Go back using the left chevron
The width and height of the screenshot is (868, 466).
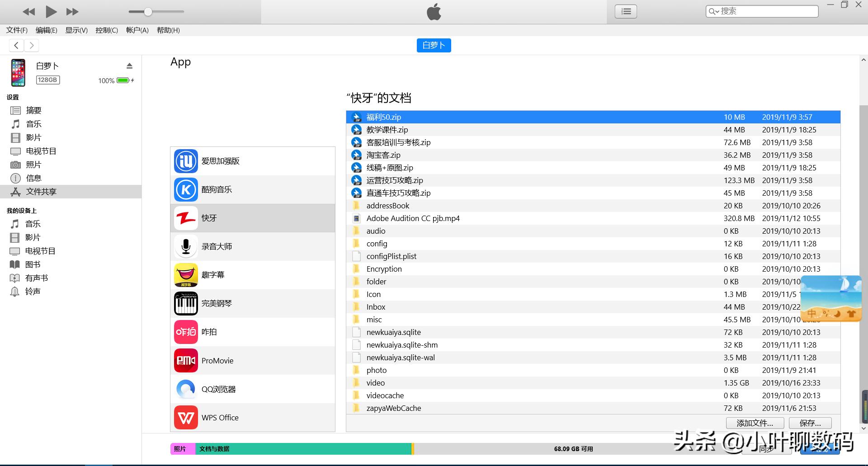17,45
